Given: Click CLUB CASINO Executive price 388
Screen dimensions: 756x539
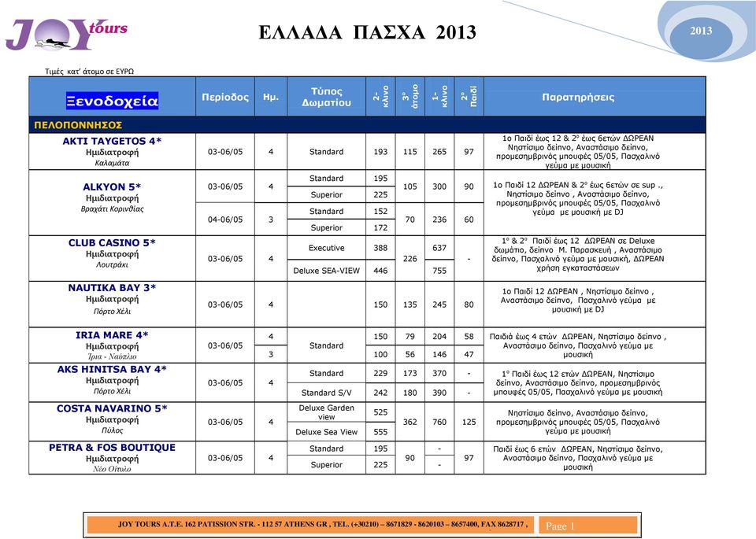Looking at the screenshot, I should [x=380, y=248].
